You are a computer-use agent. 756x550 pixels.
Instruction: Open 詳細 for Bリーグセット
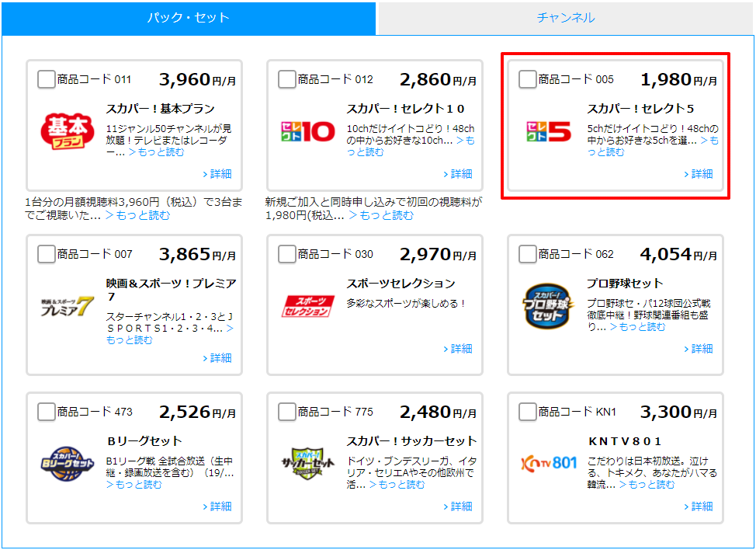click(x=217, y=506)
